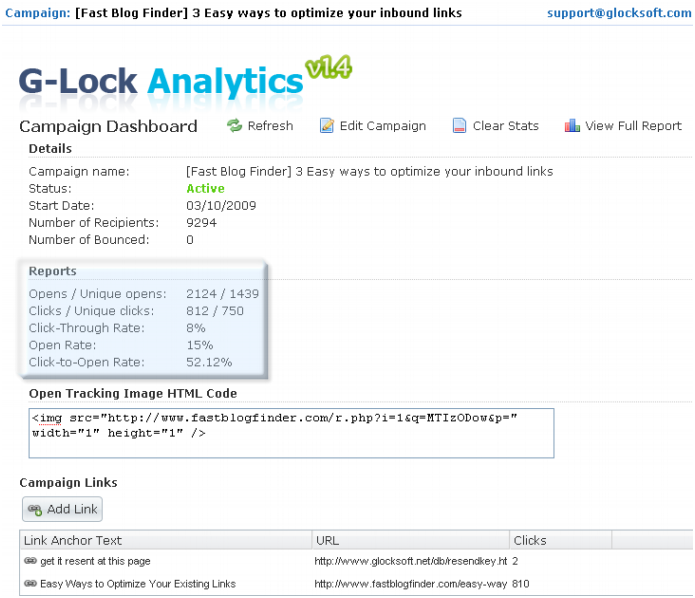
Task: Select the Clear Stats text link
Action: [506, 126]
